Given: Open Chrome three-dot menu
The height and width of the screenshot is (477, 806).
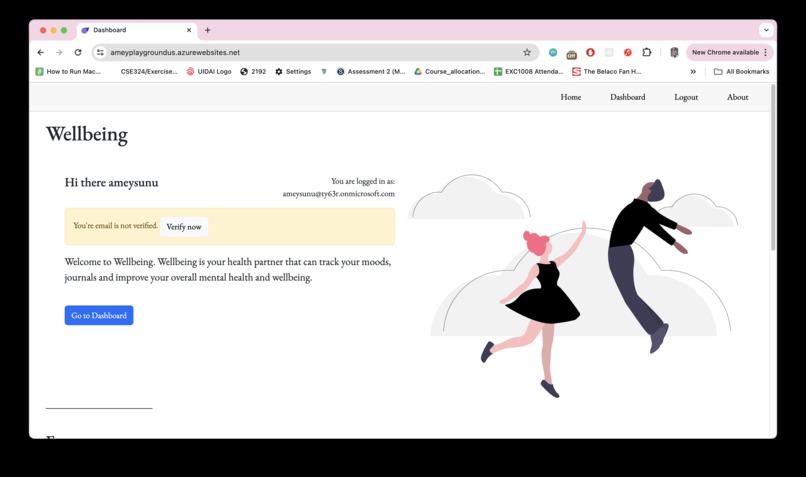Looking at the screenshot, I should pos(766,52).
